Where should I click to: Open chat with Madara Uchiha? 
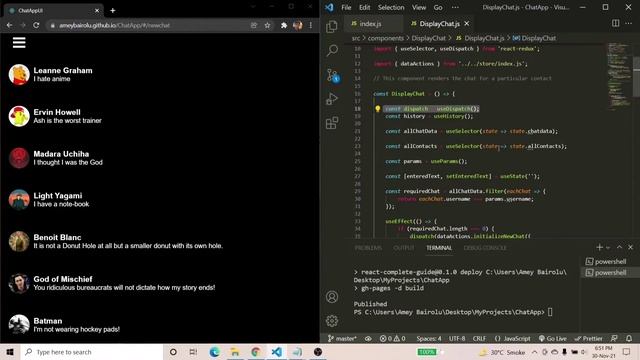[x=160, y=158]
